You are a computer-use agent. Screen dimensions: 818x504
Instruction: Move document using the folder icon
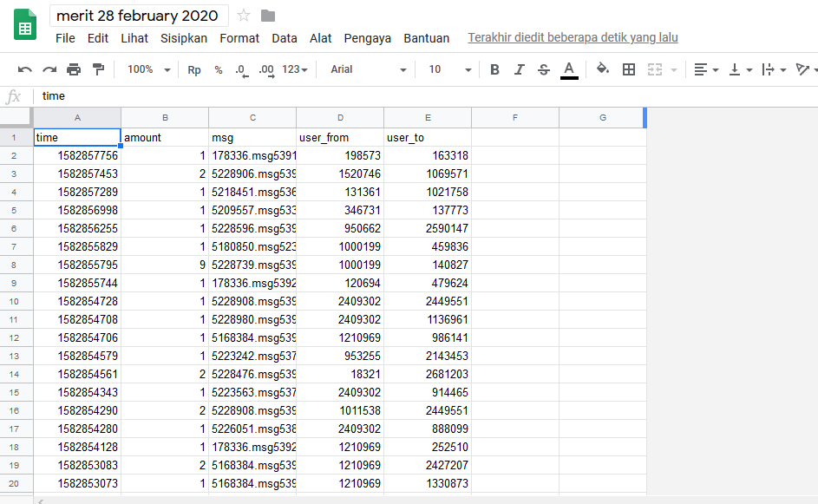tap(268, 16)
